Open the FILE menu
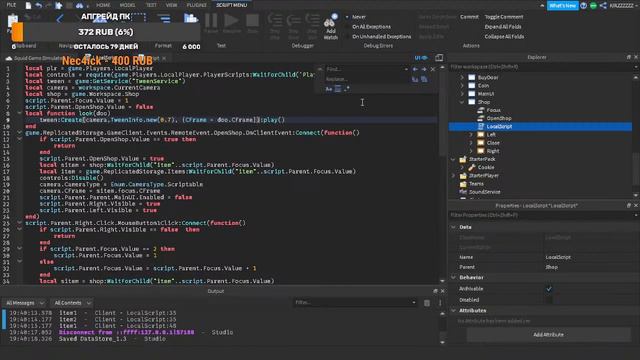This screenshot has width=640, height=360. pyautogui.click(x=11, y=5)
